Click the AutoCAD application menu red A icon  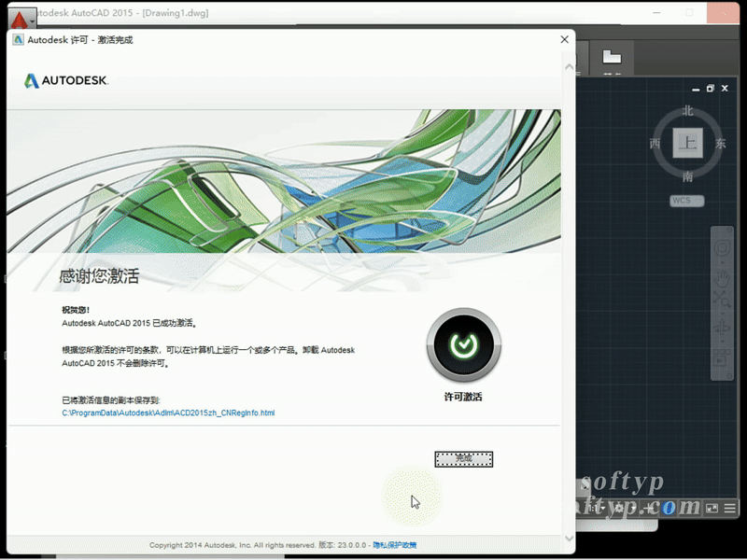tap(21, 20)
